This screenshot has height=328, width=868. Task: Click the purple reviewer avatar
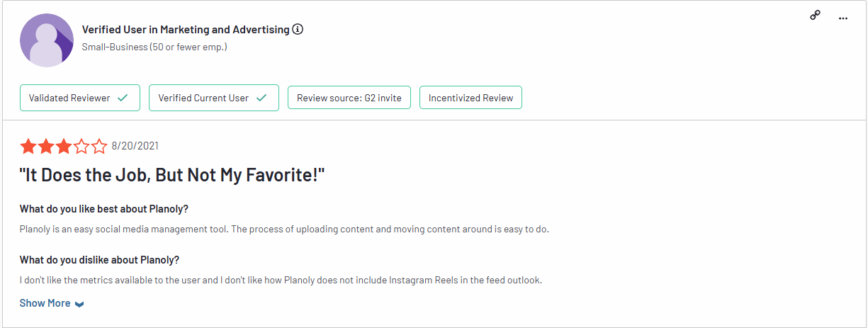[x=47, y=40]
